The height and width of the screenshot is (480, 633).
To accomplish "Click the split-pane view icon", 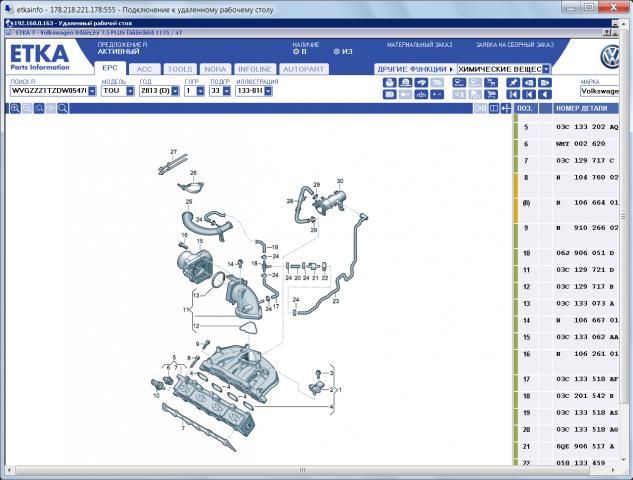I will (x=493, y=108).
